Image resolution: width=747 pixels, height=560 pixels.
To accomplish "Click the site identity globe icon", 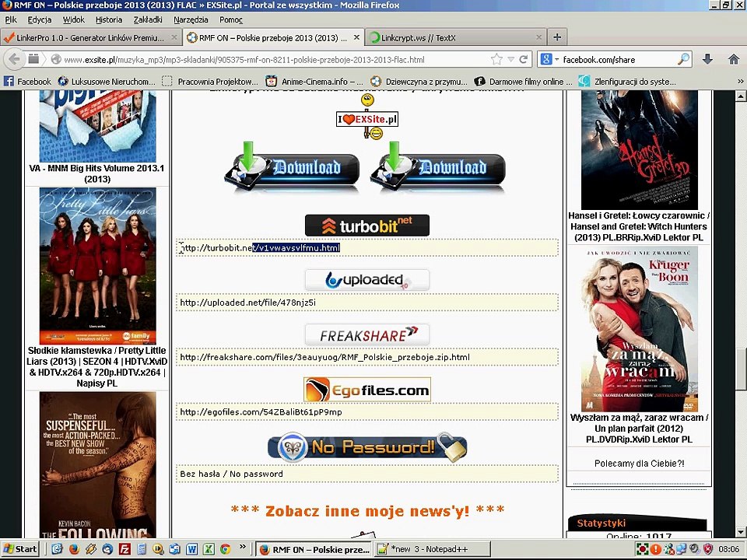I will click(56, 60).
